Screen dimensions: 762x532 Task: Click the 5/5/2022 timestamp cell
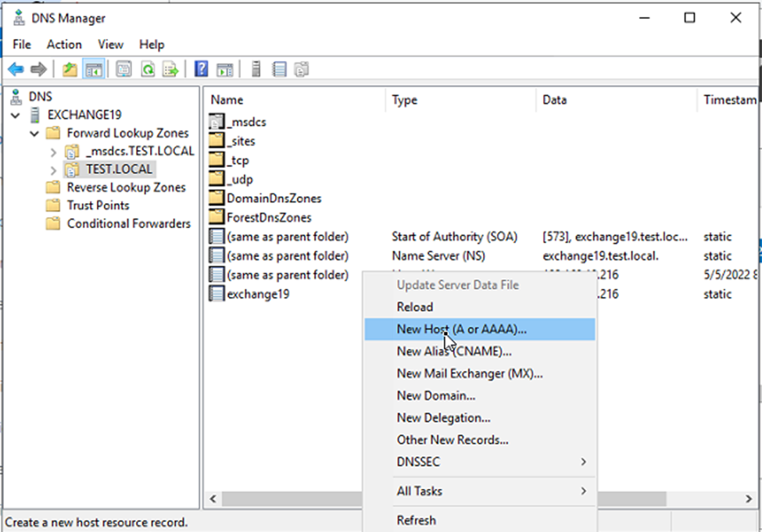pyautogui.click(x=731, y=275)
